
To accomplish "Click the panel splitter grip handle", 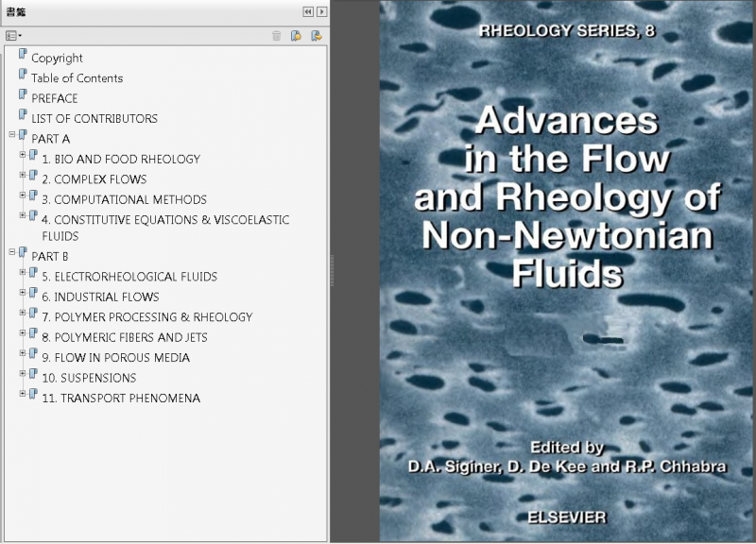I will 333,271.
